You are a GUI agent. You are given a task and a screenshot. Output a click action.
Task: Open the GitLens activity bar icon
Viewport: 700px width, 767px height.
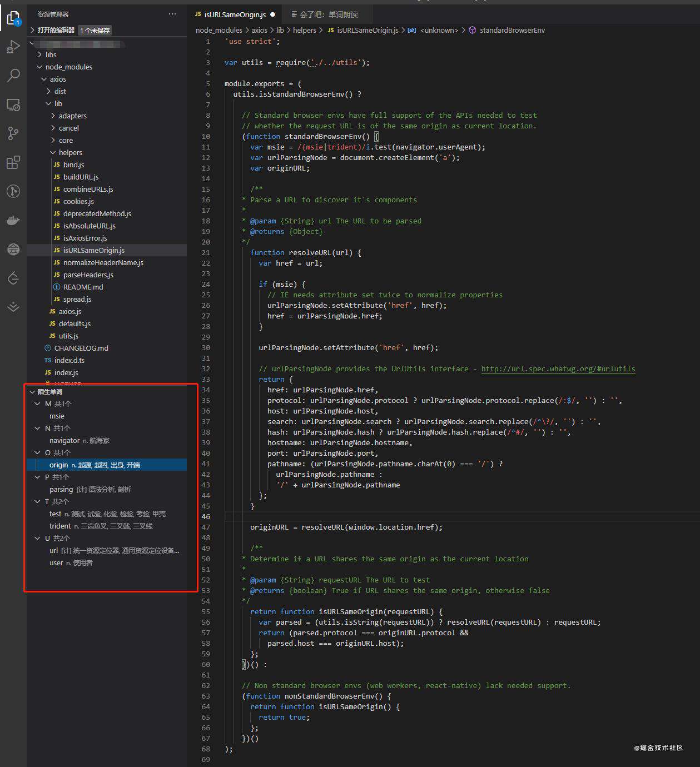point(13,191)
